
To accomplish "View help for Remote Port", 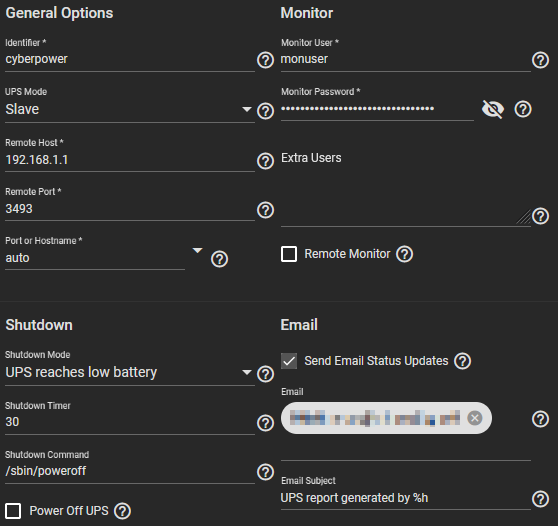I will pos(265,210).
